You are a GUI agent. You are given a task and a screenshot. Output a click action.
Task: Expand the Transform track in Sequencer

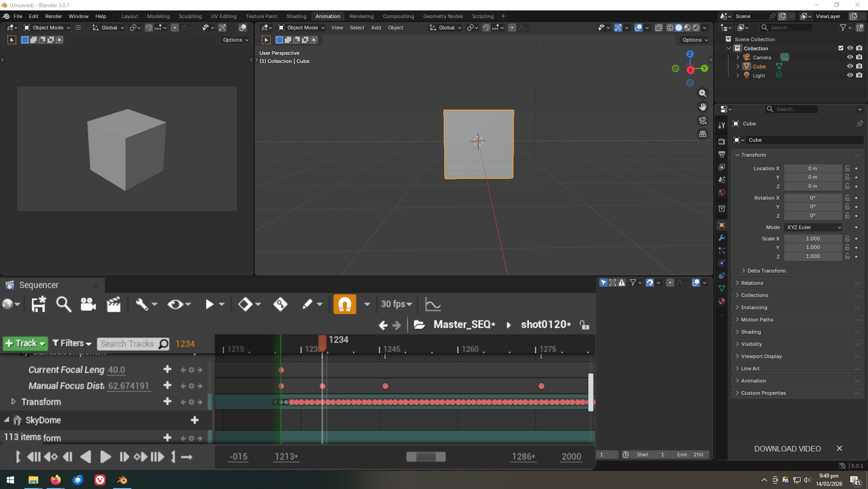13,402
